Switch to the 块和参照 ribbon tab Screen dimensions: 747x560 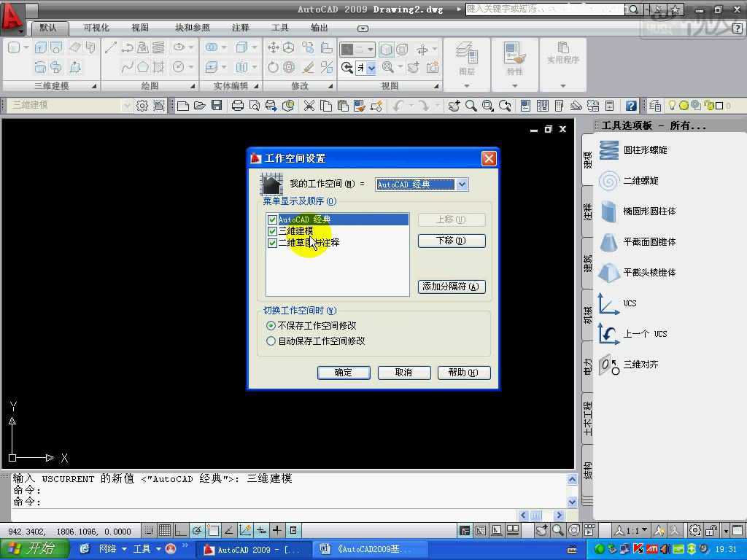click(193, 28)
